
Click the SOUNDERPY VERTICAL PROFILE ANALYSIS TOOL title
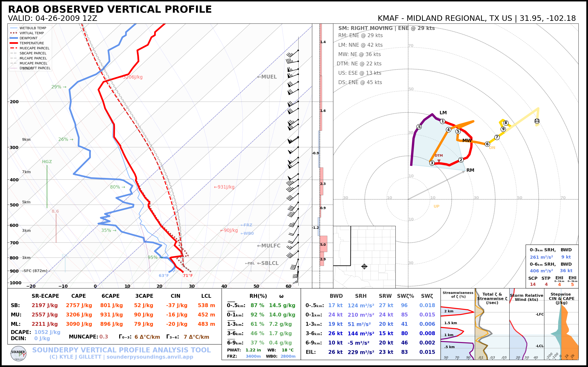point(122,350)
